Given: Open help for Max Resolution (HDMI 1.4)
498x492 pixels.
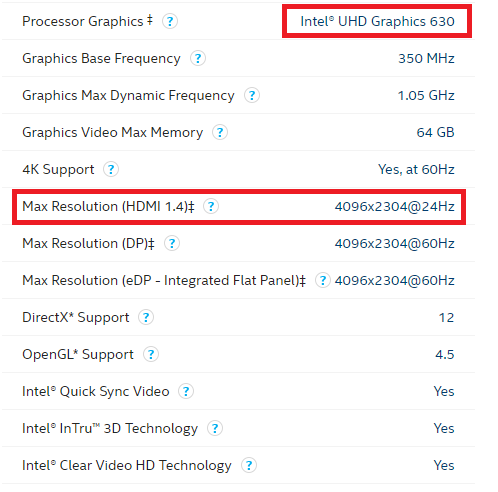Looking at the screenshot, I should coord(211,207).
